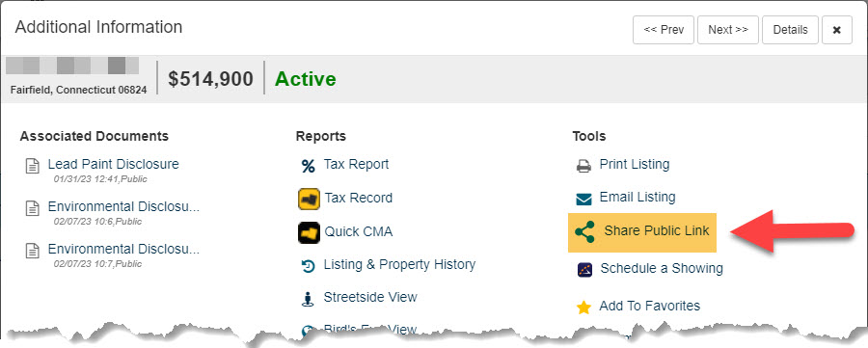
Task: Click Fairfield, Connecticut 06824 address text
Action: click(79, 90)
